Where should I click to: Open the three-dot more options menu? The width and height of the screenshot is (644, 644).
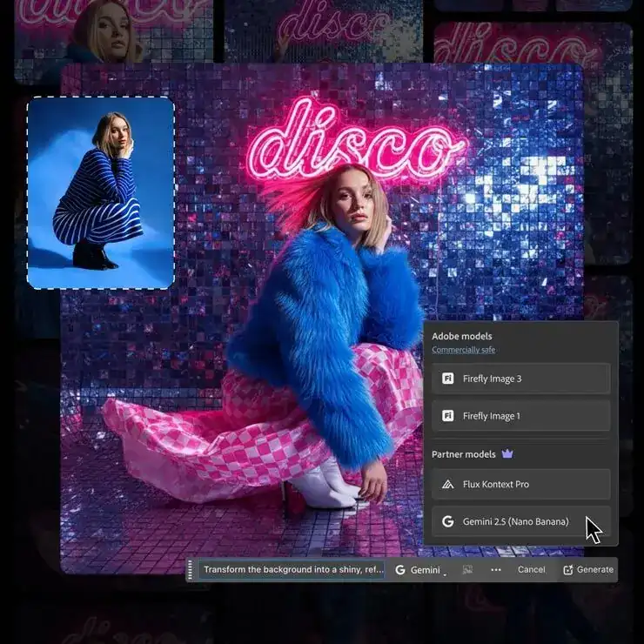pyautogui.click(x=496, y=570)
